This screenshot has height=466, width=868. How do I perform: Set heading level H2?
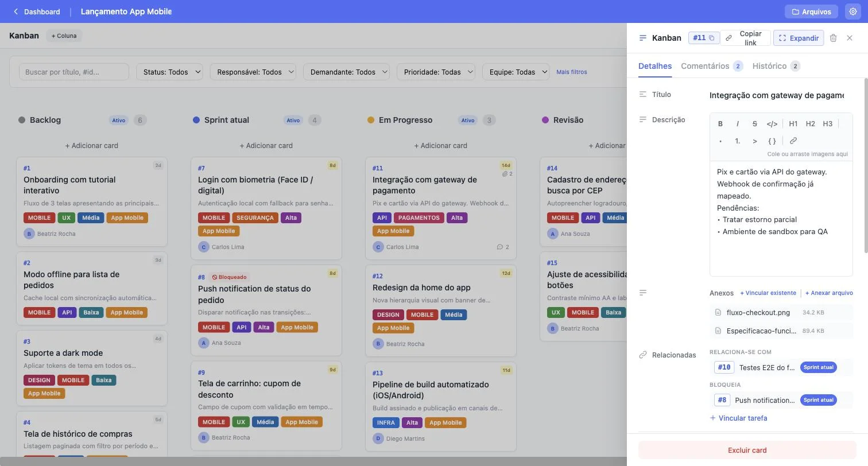point(811,123)
